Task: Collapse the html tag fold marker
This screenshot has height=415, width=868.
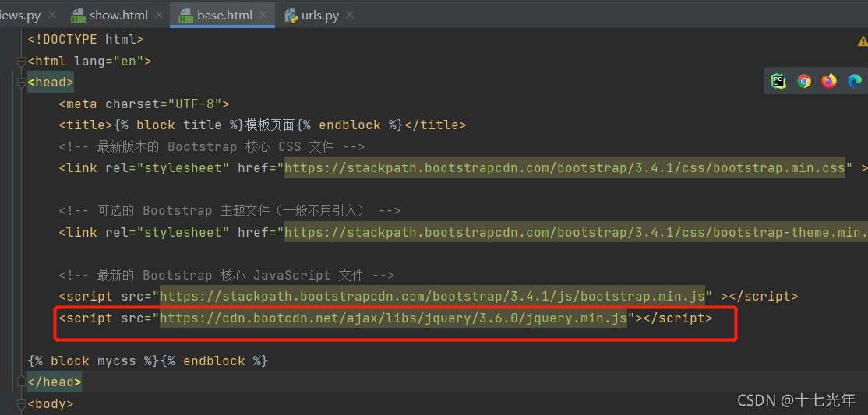Action: pyautogui.click(x=21, y=62)
